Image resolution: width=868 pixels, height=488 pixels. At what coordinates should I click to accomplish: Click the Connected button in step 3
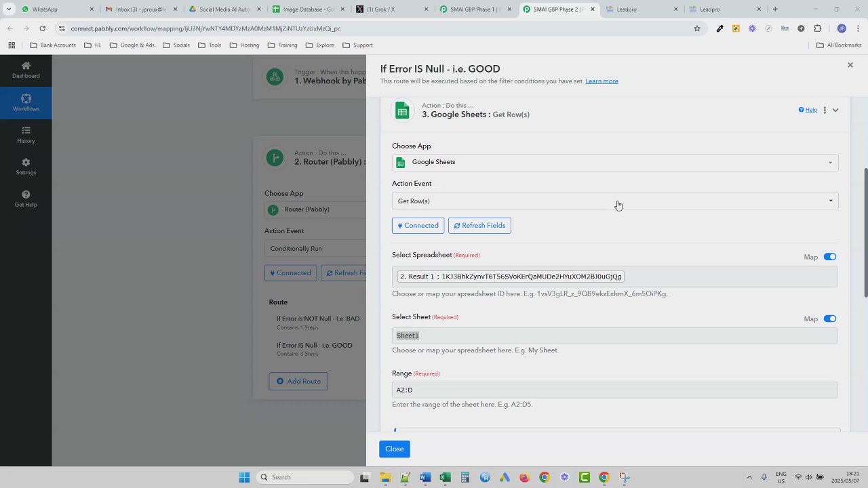(418, 225)
